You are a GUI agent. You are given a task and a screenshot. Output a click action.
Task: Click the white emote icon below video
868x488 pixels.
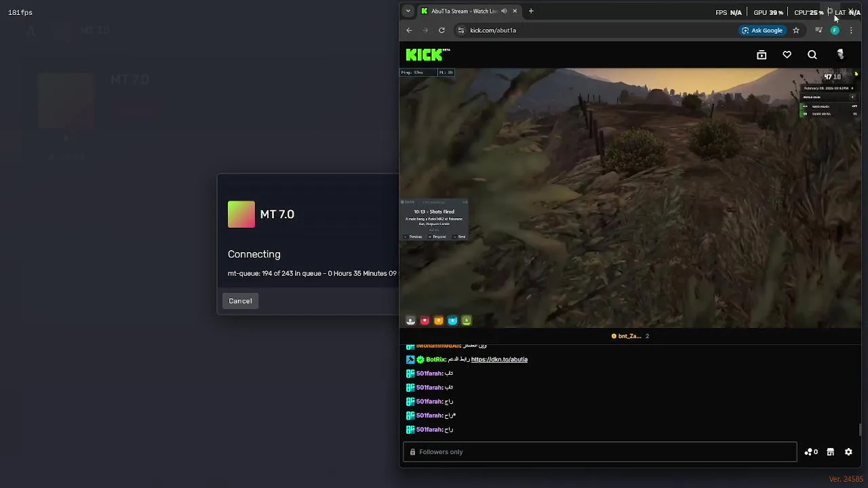click(x=410, y=321)
